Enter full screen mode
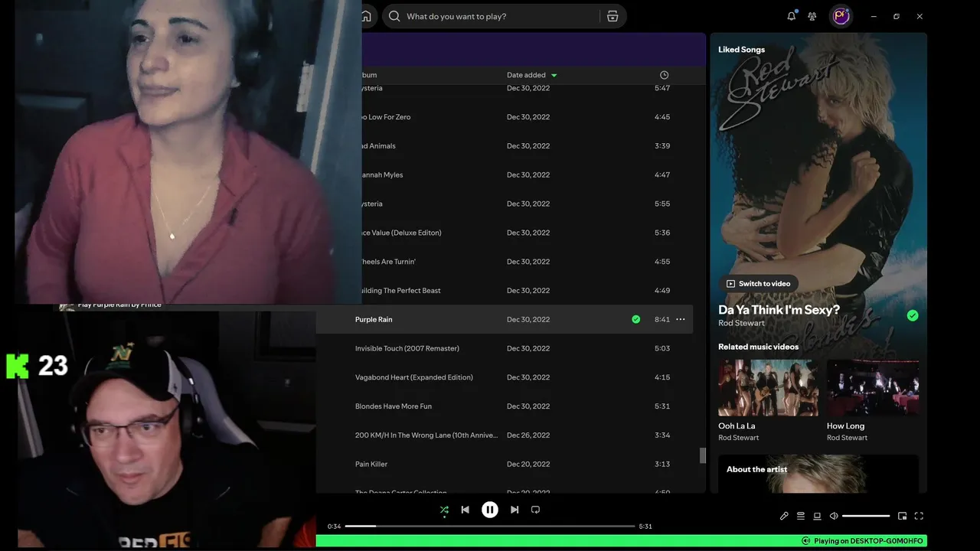Viewport: 980px width, 551px height. (x=919, y=516)
